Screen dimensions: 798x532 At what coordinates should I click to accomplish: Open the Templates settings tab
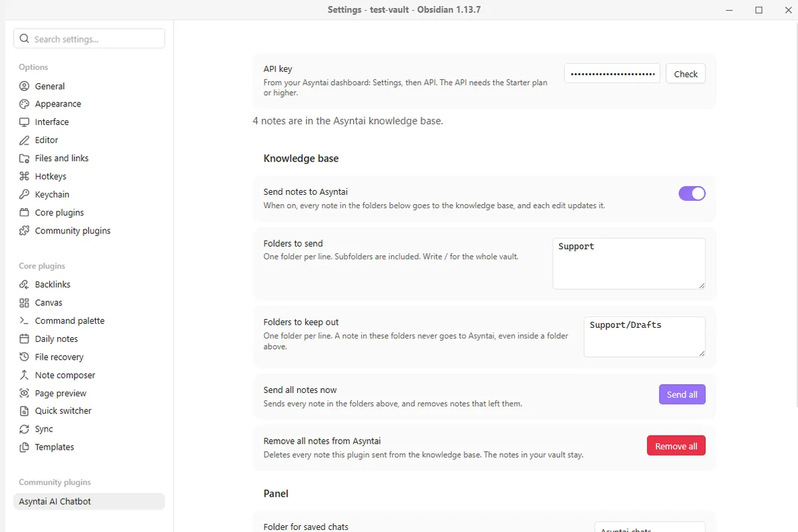click(89, 447)
